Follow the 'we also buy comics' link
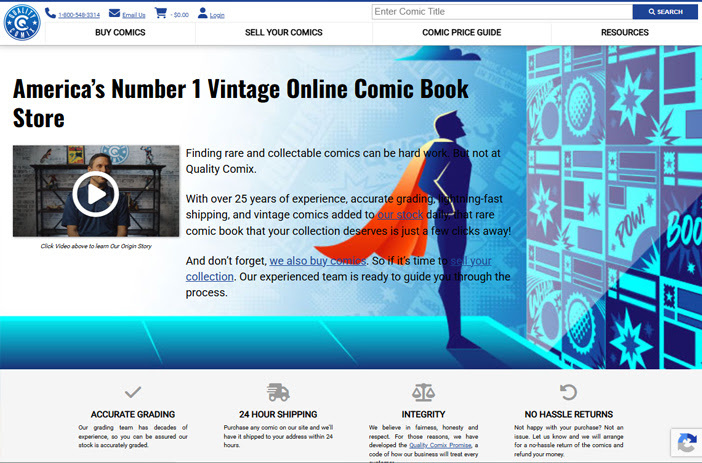 (318, 261)
